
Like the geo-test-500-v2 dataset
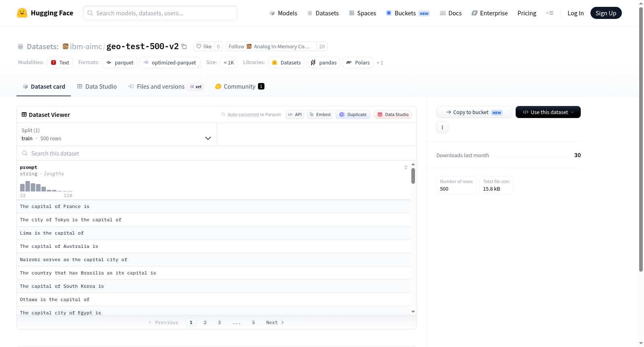coord(204,46)
